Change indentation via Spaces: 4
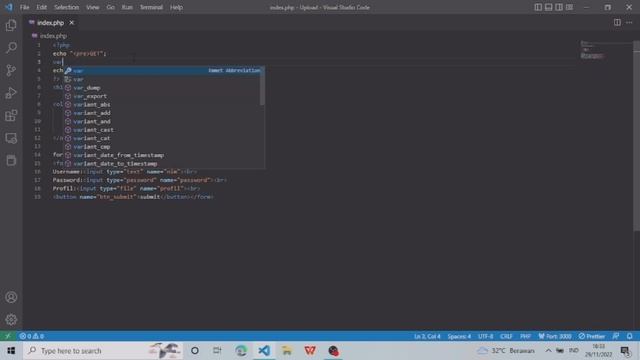This screenshot has height=360, width=640. click(459, 336)
